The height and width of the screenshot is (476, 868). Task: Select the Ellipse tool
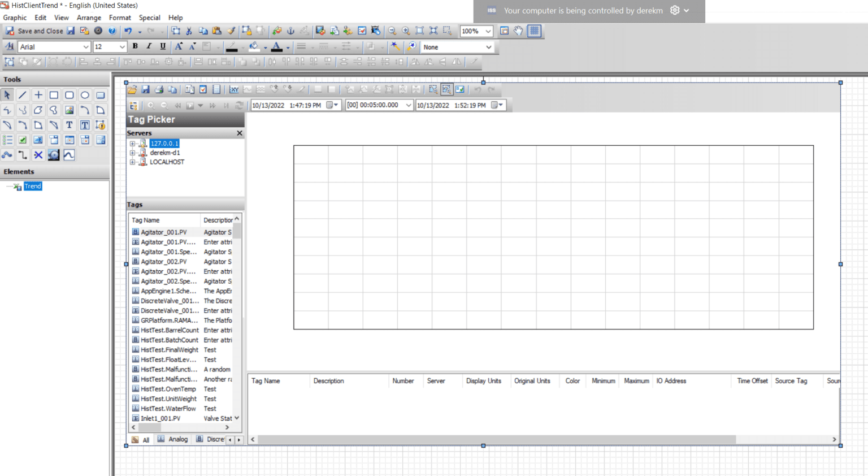[x=84, y=94]
